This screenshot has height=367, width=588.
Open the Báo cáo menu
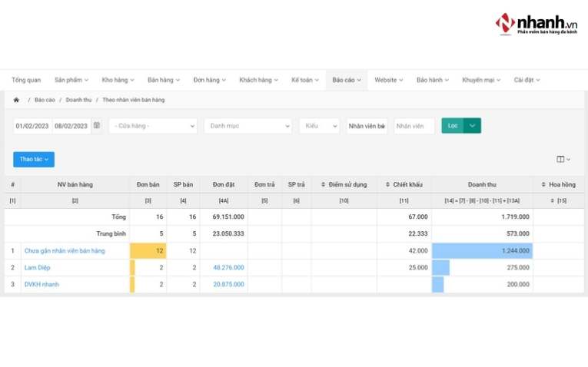346,80
